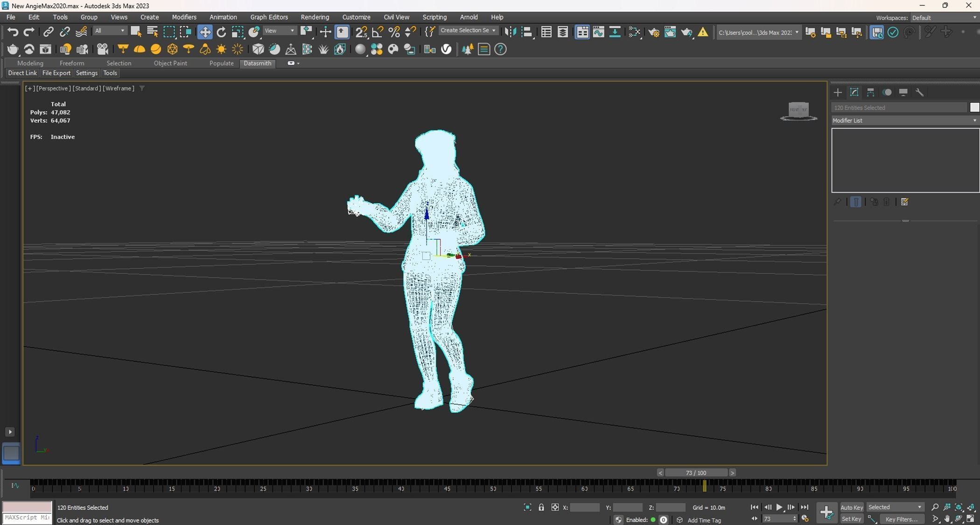980x525 pixels.
Task: Open the Workspaces Default dropdown
Action: [x=944, y=18]
